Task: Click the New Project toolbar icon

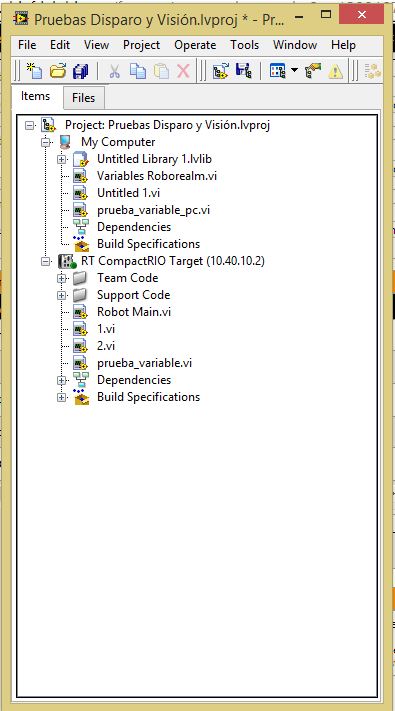Action: (34, 71)
